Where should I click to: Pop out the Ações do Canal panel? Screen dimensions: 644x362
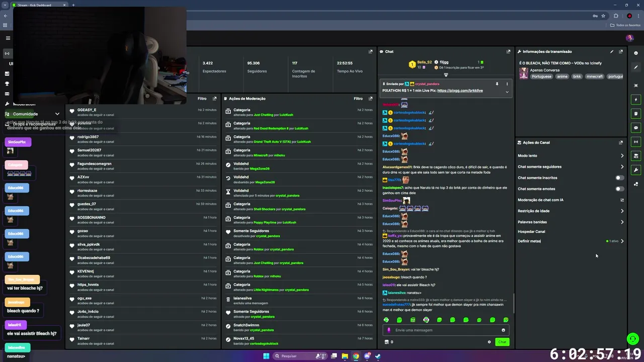click(x=621, y=142)
